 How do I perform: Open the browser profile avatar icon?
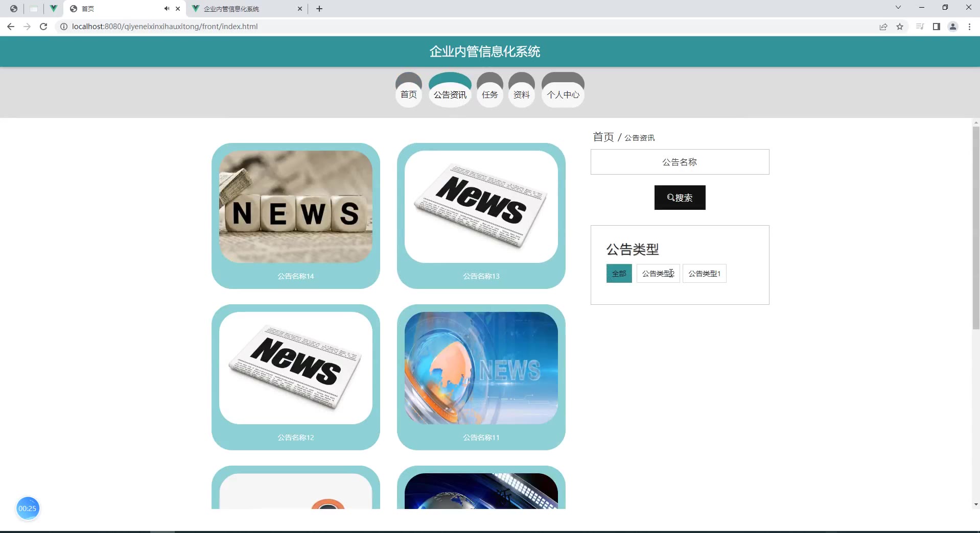(953, 27)
